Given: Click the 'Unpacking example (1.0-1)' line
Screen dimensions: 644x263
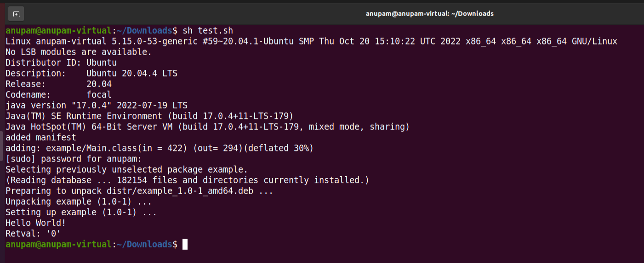Looking at the screenshot, I should (x=79, y=201).
